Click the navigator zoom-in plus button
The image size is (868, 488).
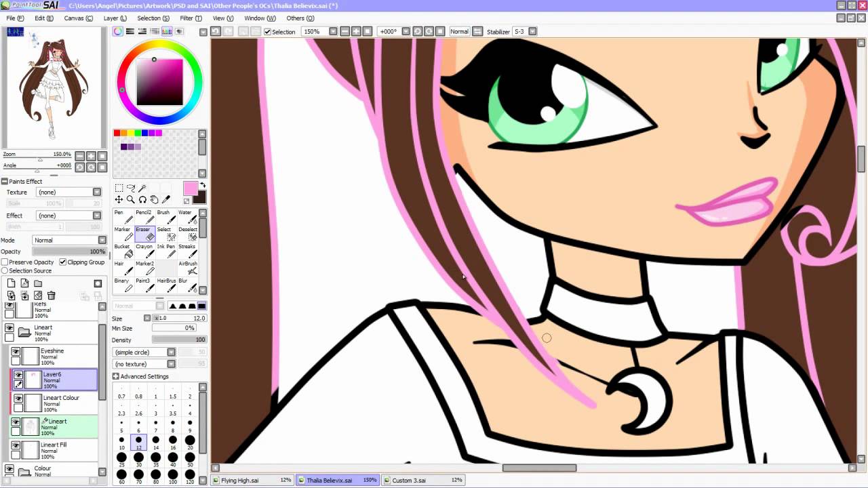coord(91,156)
